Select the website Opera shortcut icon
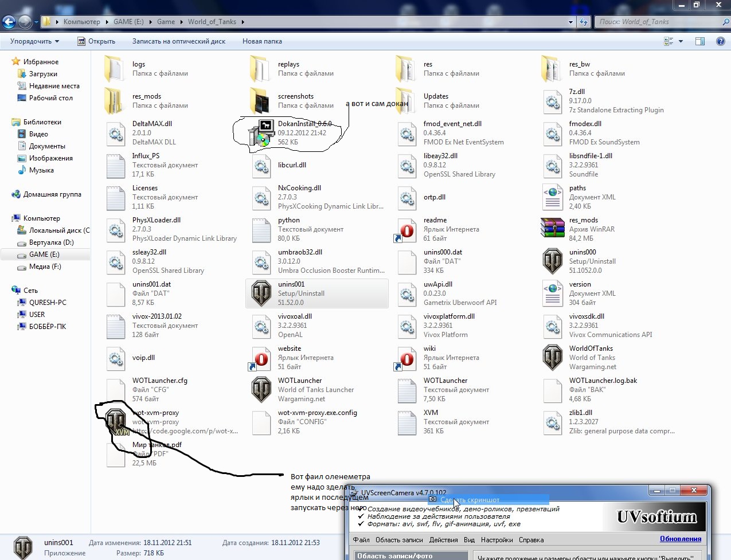This screenshot has width=731, height=560. coord(261,358)
